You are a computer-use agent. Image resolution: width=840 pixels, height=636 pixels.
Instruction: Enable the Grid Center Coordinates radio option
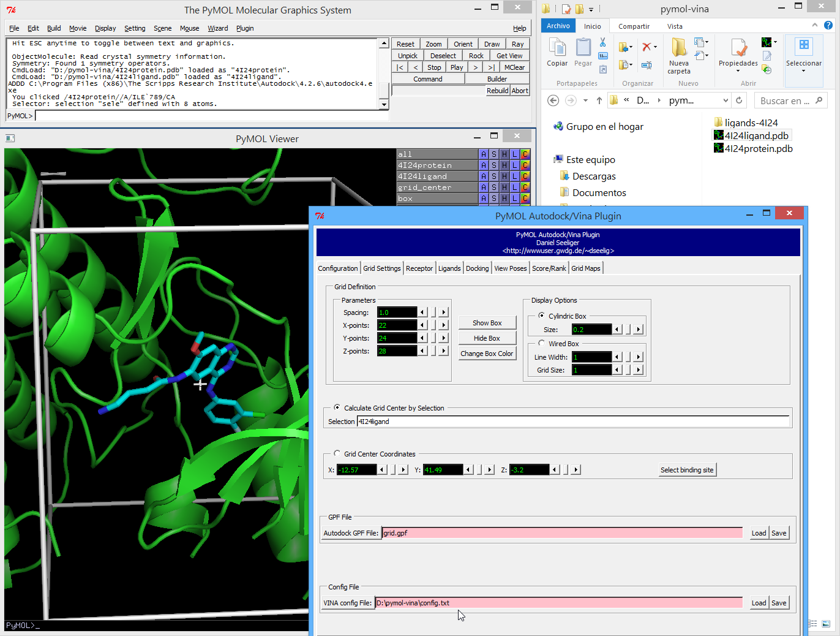[x=337, y=454]
